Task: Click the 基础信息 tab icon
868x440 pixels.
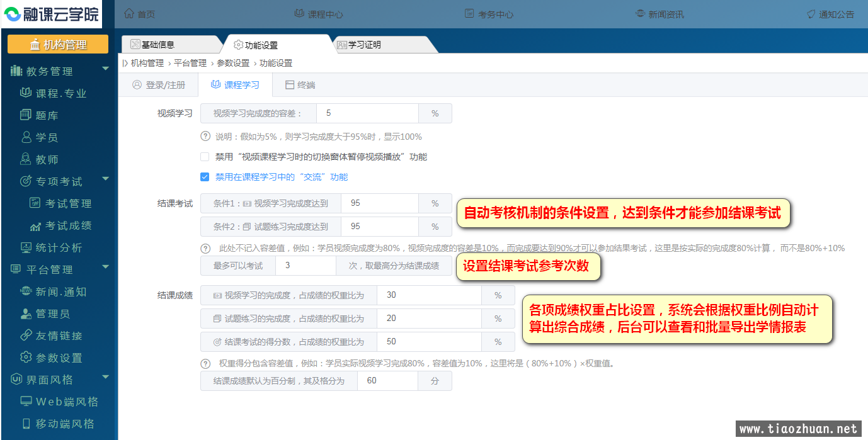Action: (135, 44)
